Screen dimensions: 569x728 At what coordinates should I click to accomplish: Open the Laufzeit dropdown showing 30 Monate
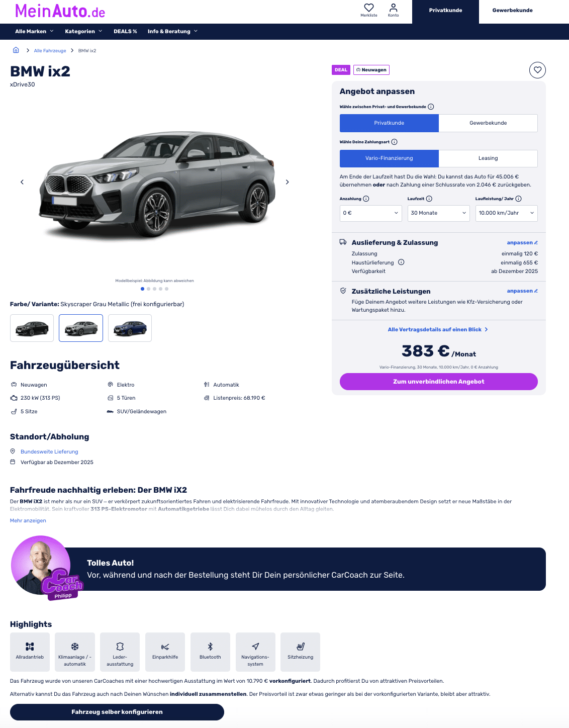point(438,213)
